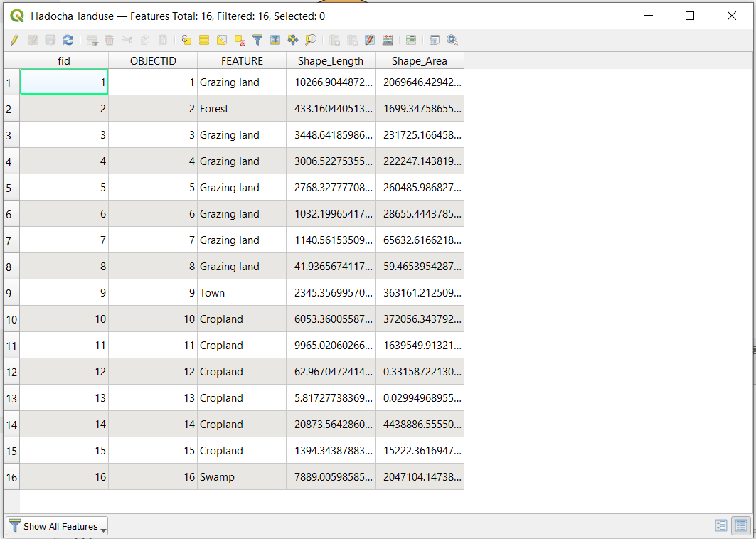Screen dimensions: 756x539
Task: Click the delete field icon
Action: (352, 40)
